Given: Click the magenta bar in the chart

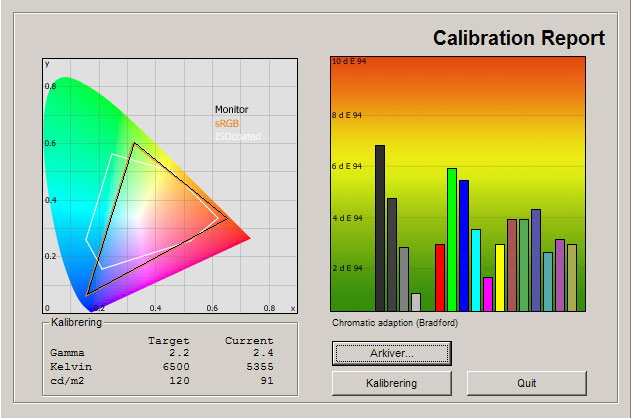Looking at the screenshot, I should click(x=488, y=294).
